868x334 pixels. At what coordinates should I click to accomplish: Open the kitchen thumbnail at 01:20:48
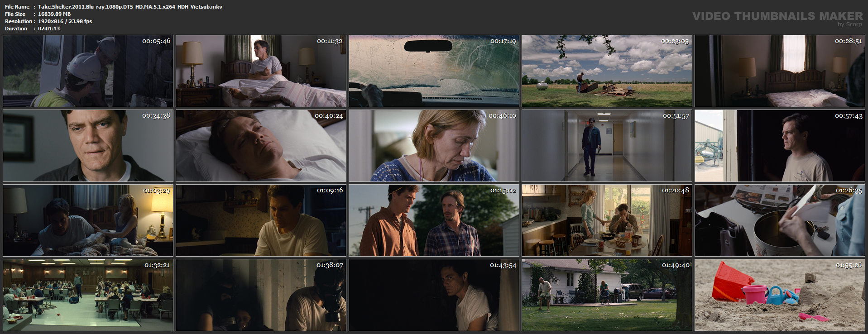[x=607, y=220]
